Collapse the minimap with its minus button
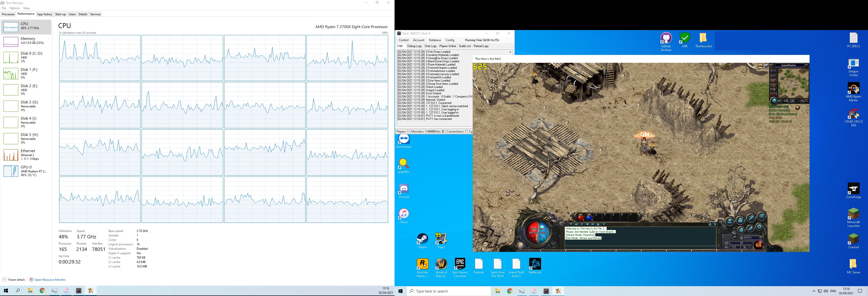This screenshot has width=868, height=296. [x=807, y=65]
